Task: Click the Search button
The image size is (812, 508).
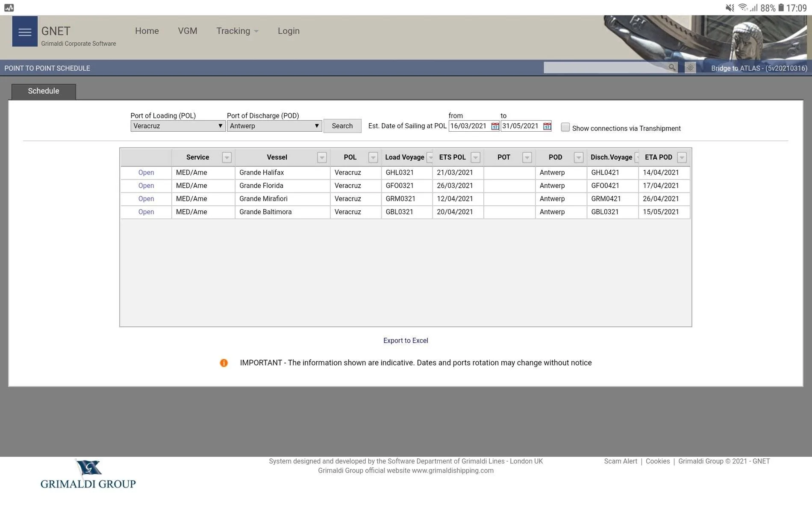Action: coord(342,126)
